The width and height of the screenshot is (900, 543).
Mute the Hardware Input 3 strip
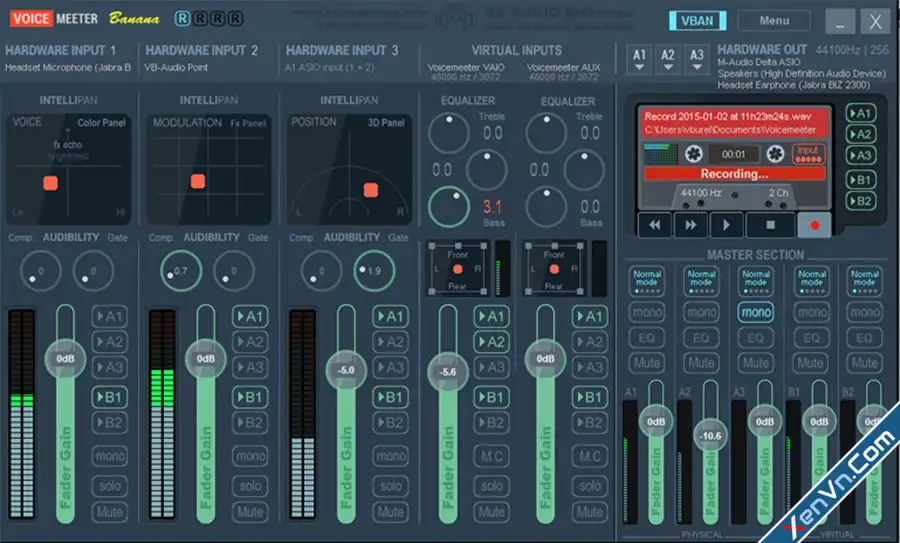pyautogui.click(x=391, y=511)
